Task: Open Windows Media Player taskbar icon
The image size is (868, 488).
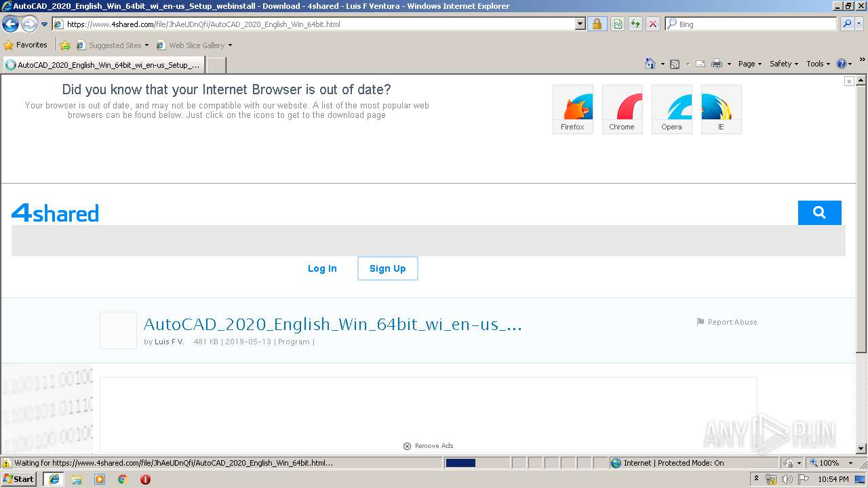Action: click(x=100, y=479)
